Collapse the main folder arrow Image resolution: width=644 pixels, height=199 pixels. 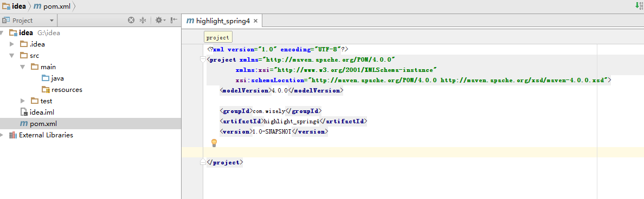(x=23, y=67)
